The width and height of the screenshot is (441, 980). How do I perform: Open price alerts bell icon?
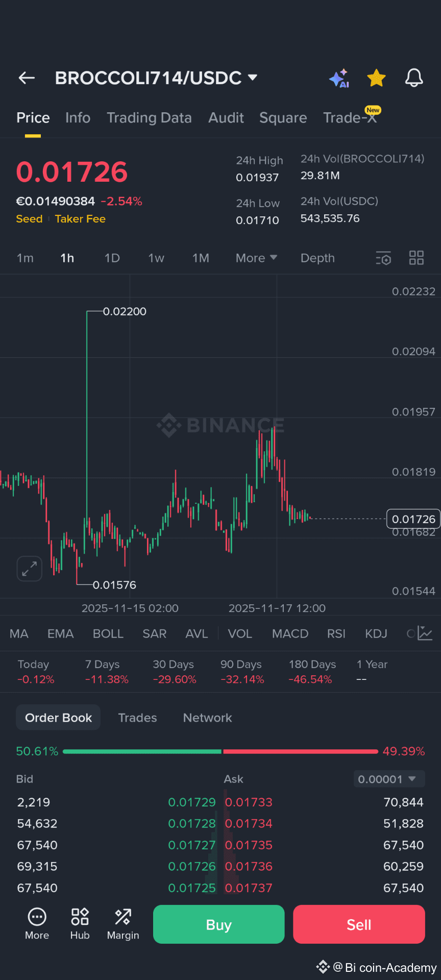(414, 78)
